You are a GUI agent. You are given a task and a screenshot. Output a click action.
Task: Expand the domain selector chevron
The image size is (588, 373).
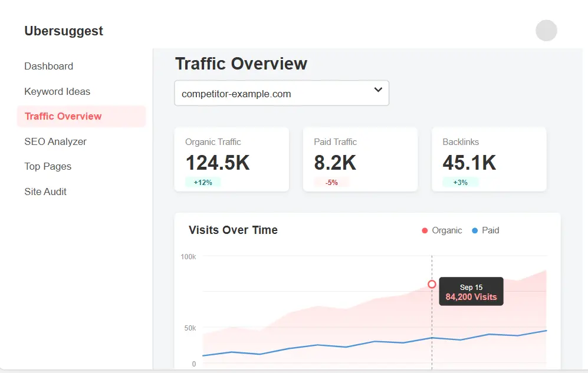pos(378,90)
